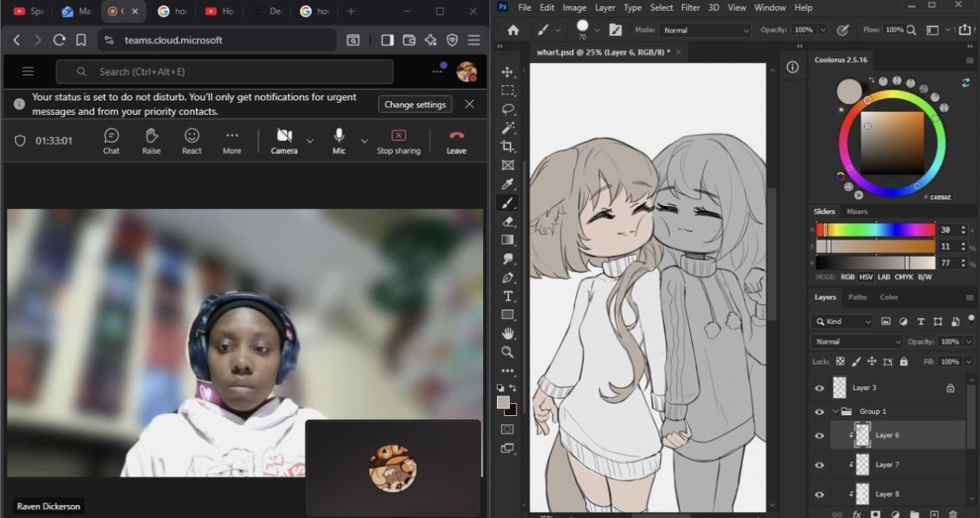Switch to the Paths tab
The image size is (980, 518).
tap(857, 297)
